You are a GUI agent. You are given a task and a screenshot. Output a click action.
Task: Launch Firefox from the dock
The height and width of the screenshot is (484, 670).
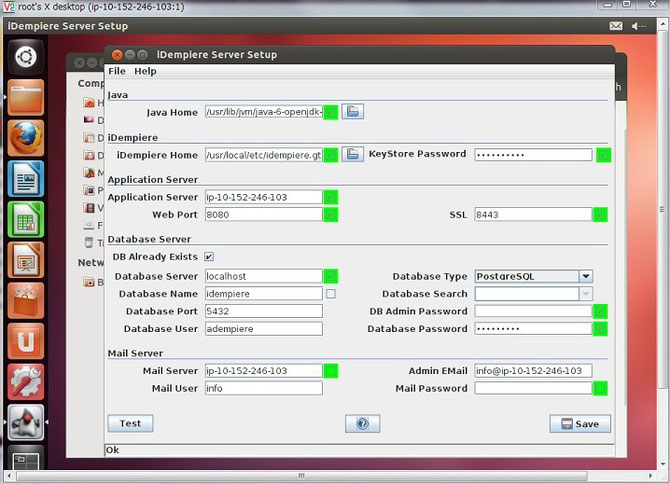(x=26, y=138)
